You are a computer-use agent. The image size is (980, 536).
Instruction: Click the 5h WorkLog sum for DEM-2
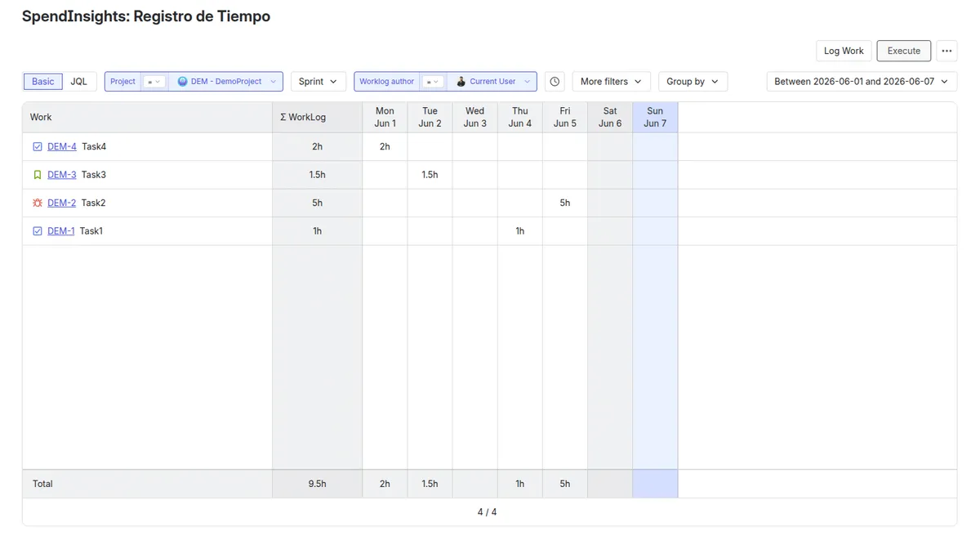point(318,203)
